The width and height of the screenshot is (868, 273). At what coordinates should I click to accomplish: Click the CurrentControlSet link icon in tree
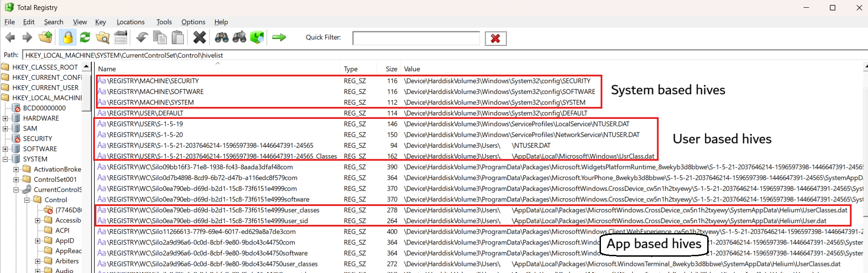click(x=27, y=190)
